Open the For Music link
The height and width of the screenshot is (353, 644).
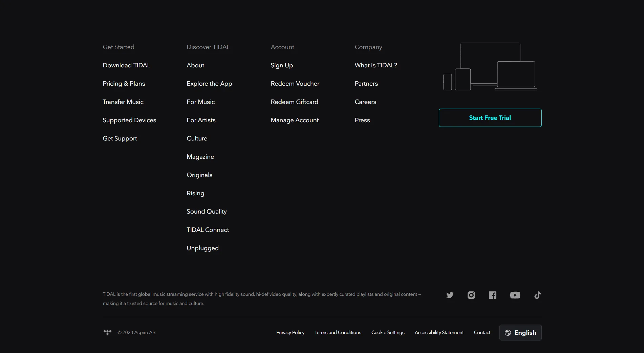(200, 102)
